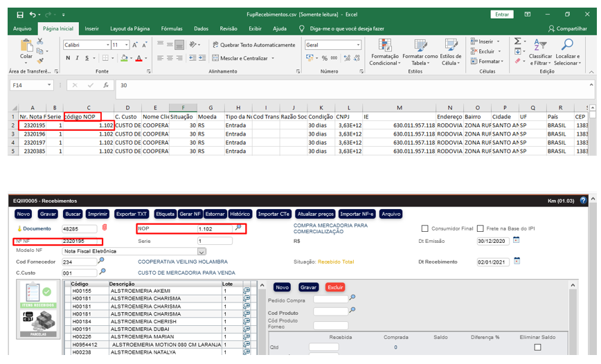Open the Layout da Página tab
Screen dimensions: 601x364
click(129, 29)
